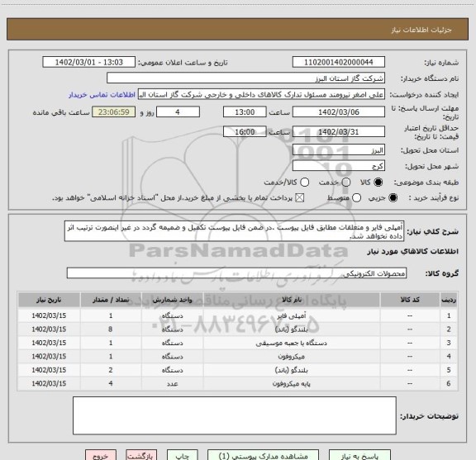Screen dimensions: 476x460
Task: Select بلندگو (باند) in row 2
Action: click(292, 330)
